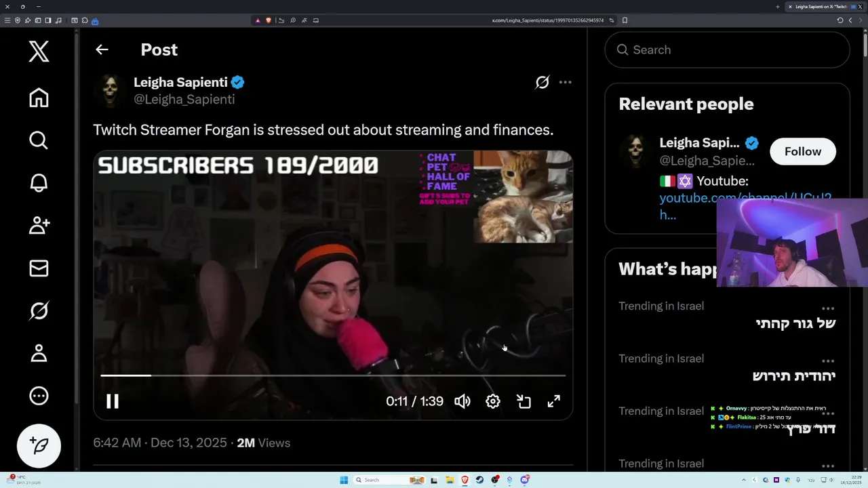Open More circle icon in sidebar
Image resolution: width=868 pixels, height=488 pixels.
(39, 396)
